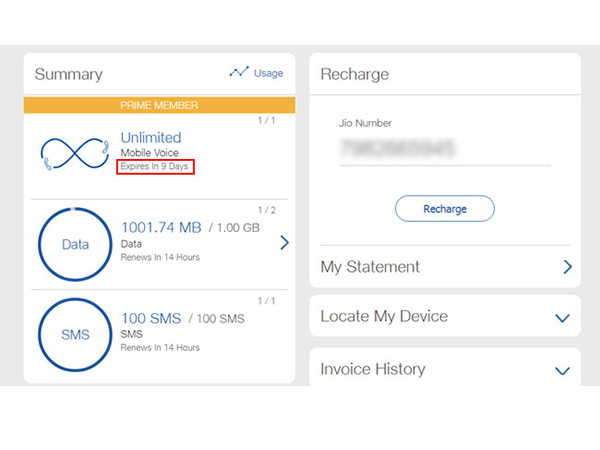The height and width of the screenshot is (450, 600).
Task: Open the Usage link in Summary
Action: click(x=268, y=73)
